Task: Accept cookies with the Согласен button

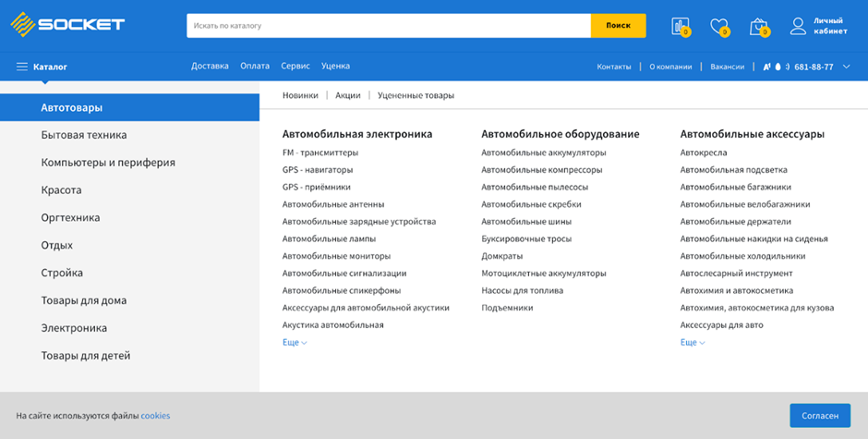Action: coord(819,416)
